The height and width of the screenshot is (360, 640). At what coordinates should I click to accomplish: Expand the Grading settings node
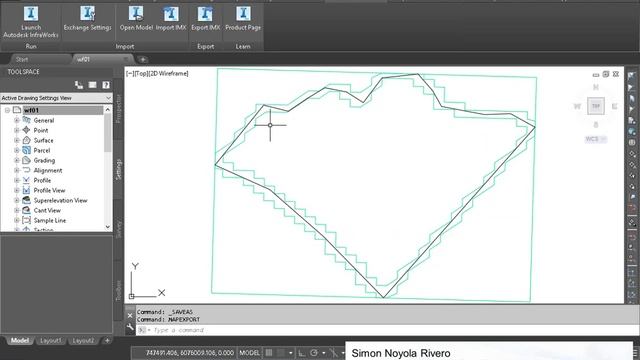click(17, 160)
